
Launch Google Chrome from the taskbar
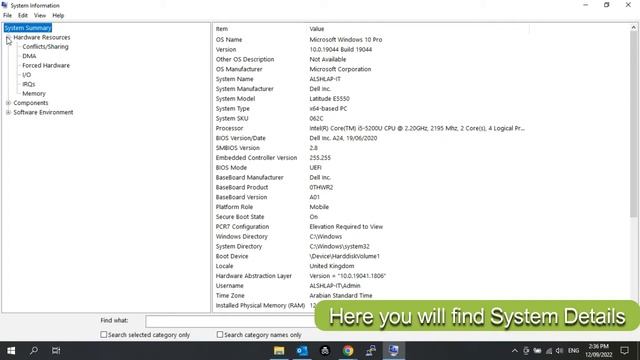click(348, 351)
